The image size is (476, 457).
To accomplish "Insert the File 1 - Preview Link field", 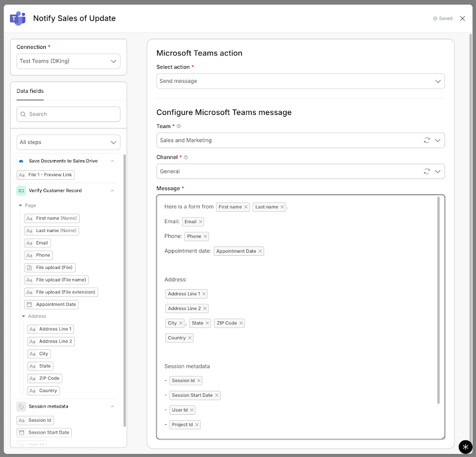I will pyautogui.click(x=46, y=175).
